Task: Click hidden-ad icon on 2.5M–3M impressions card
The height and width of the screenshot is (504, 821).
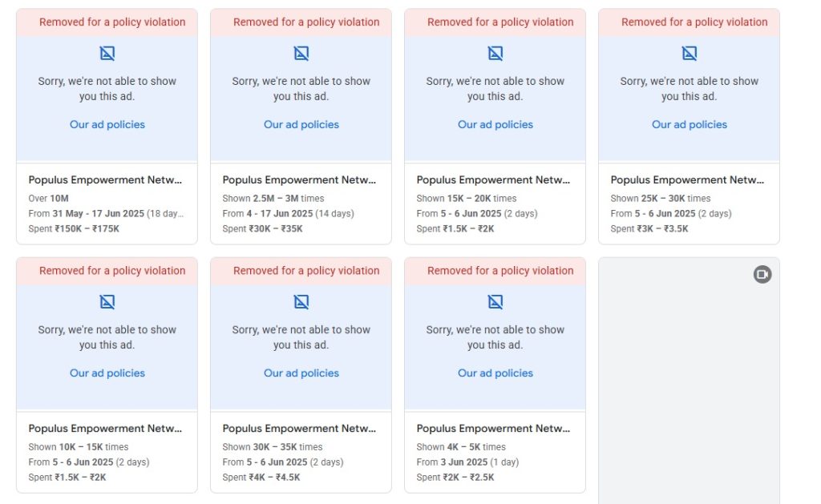Action: tap(301, 54)
